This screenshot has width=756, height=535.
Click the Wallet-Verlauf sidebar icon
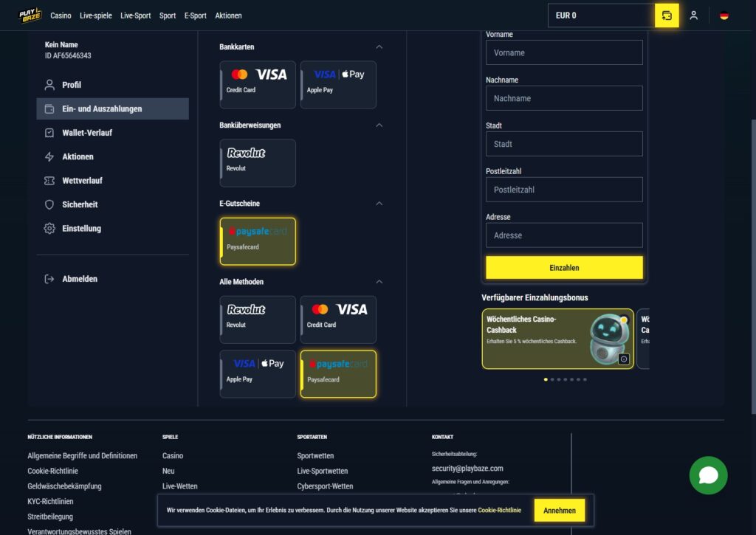pos(49,133)
